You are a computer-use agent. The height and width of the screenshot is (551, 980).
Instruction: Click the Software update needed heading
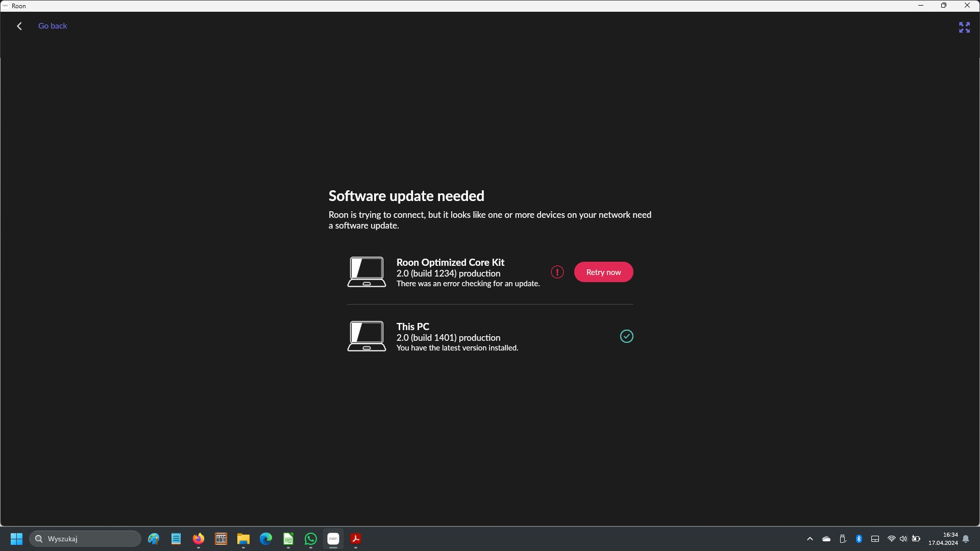point(406,196)
